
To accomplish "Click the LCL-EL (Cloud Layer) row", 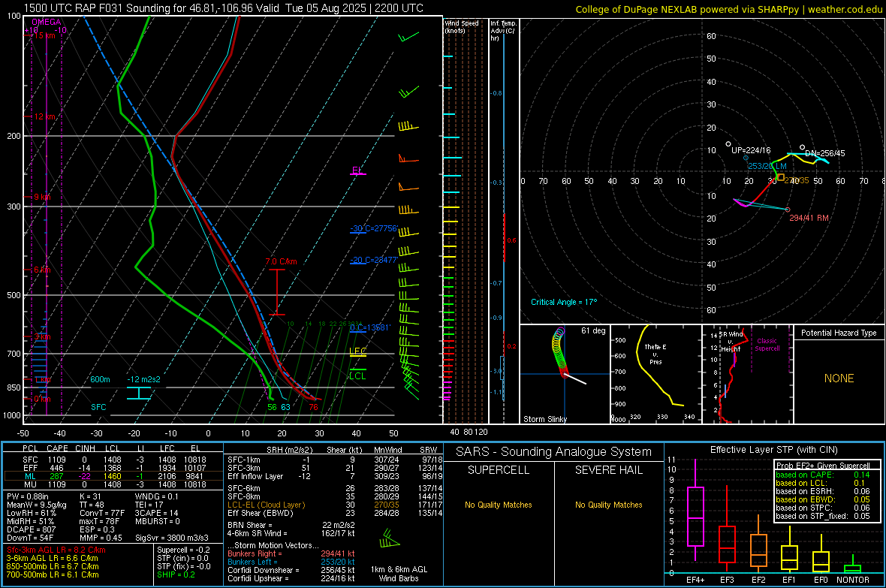I will 335,505.
